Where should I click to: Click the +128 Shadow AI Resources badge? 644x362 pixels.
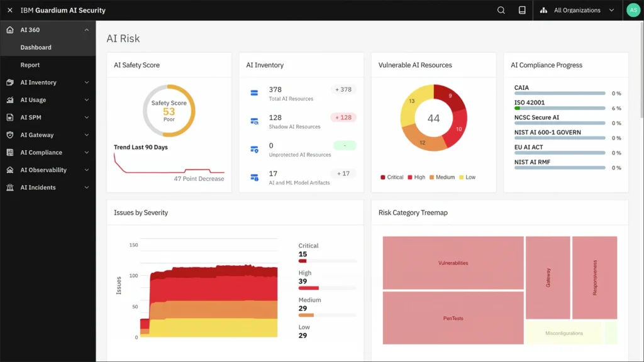343,118
